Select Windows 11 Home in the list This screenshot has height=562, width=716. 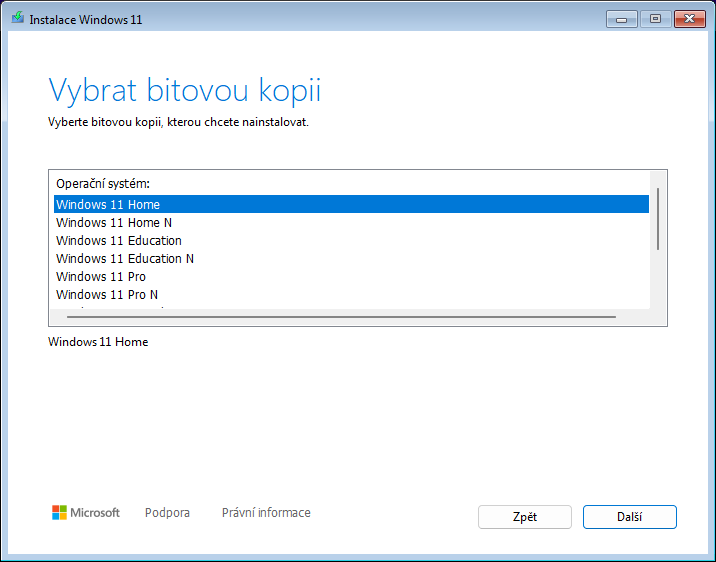[351, 204]
